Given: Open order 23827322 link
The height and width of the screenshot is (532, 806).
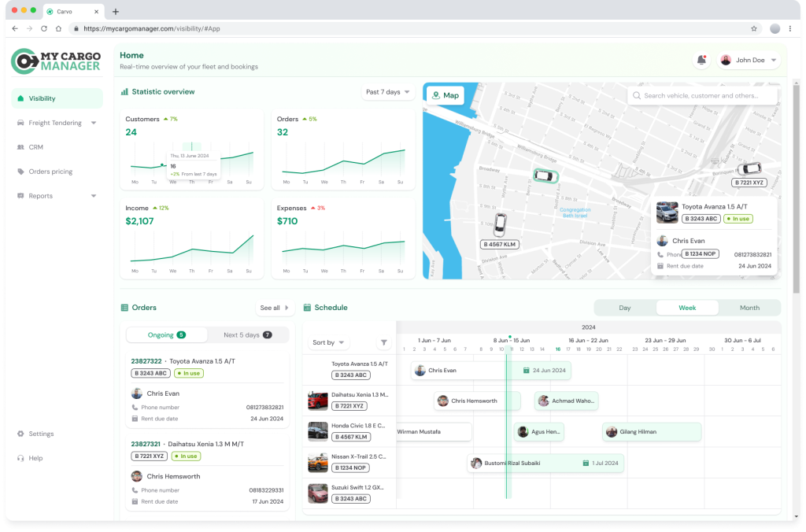Looking at the screenshot, I should click(146, 361).
